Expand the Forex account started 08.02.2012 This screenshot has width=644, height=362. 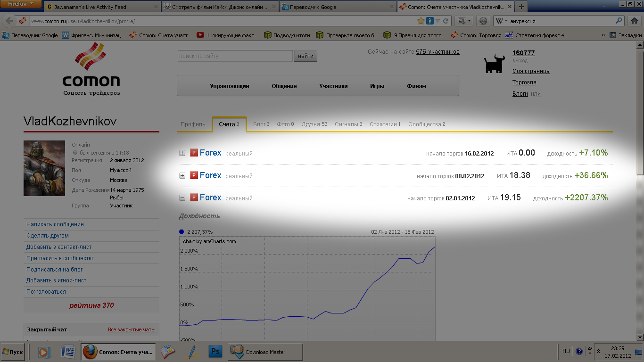182,176
